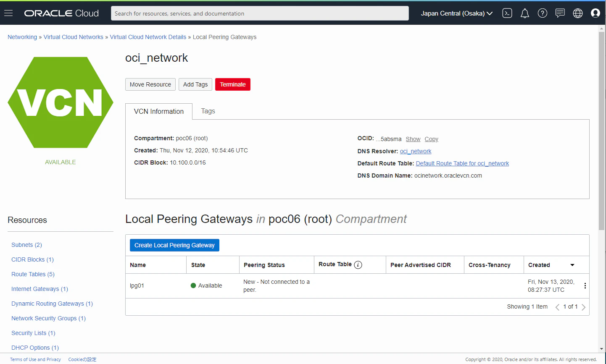Open Default Route Table for oci_network
The width and height of the screenshot is (606, 364).
pyautogui.click(x=462, y=163)
